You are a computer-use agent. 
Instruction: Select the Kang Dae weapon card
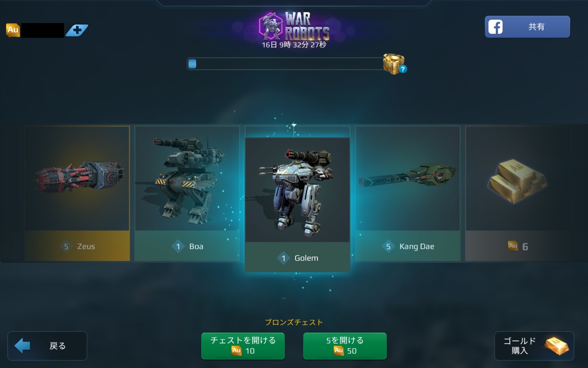pyautogui.click(x=408, y=193)
